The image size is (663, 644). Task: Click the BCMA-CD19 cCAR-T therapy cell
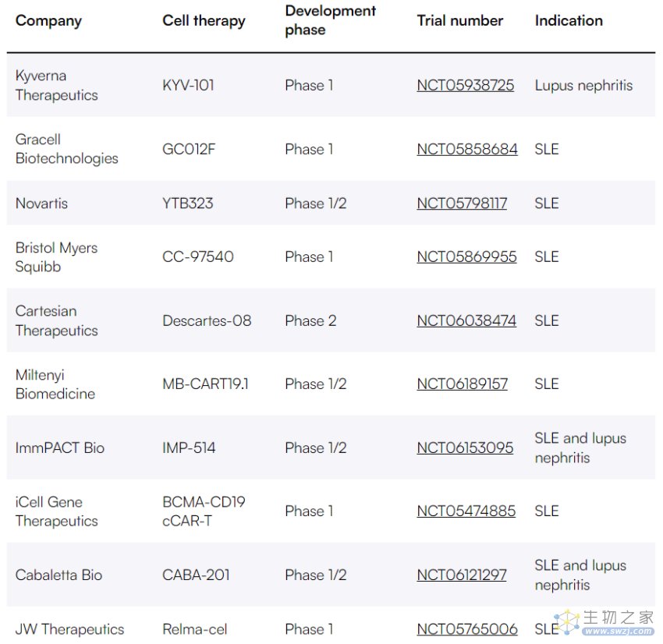click(x=204, y=511)
